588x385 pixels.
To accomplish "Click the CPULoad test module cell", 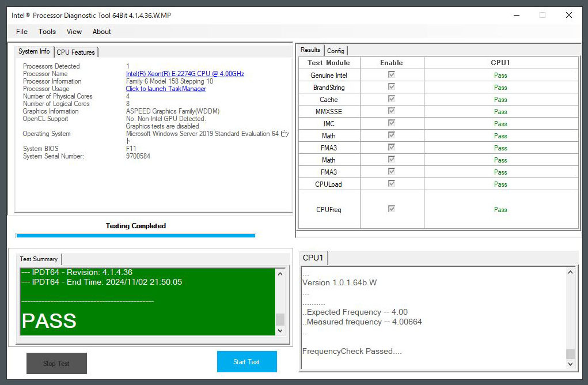I will click(x=329, y=184).
